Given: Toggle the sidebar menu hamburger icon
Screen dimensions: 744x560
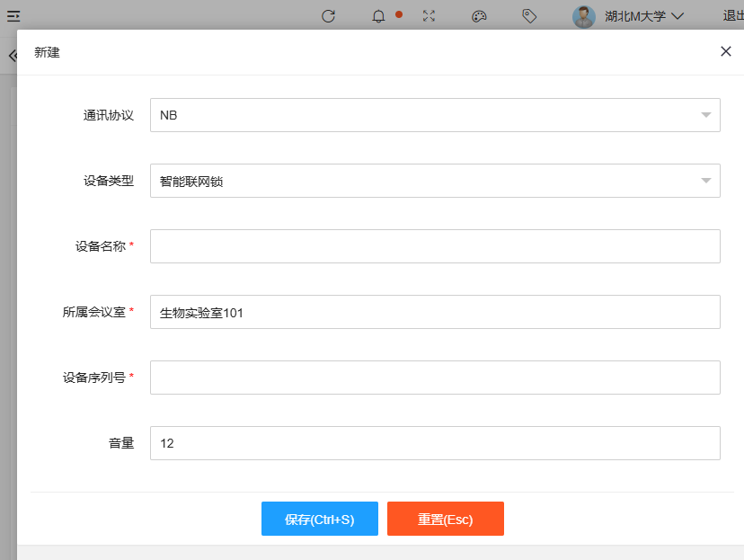Looking at the screenshot, I should 13,15.
